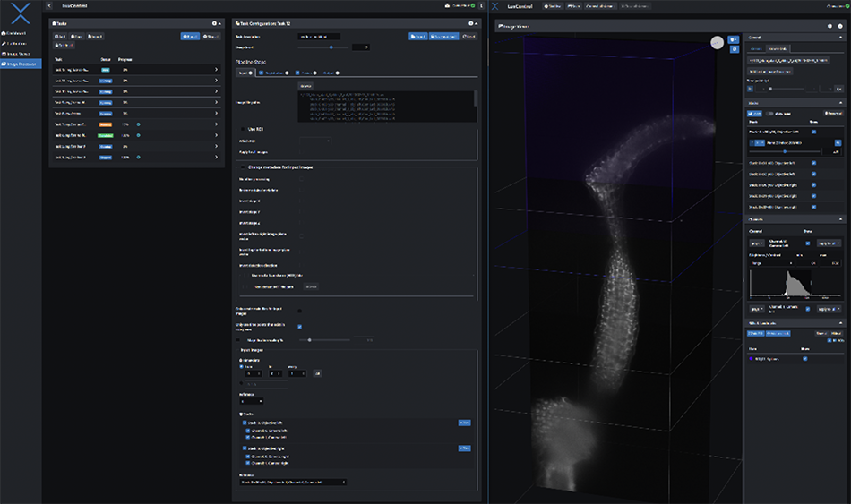The width and height of the screenshot is (851, 504).
Task: Click the LuxControl X logo in sidebar
Action: click(21, 13)
